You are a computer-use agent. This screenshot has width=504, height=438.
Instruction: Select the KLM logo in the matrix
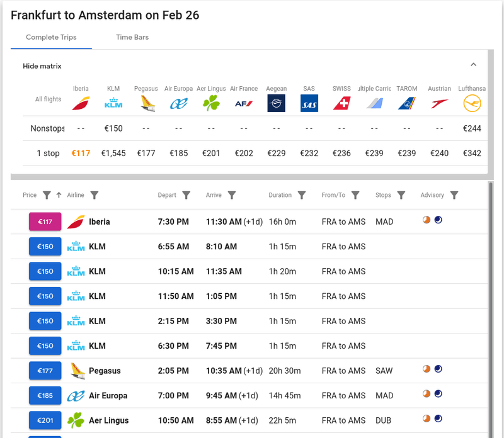[113, 103]
